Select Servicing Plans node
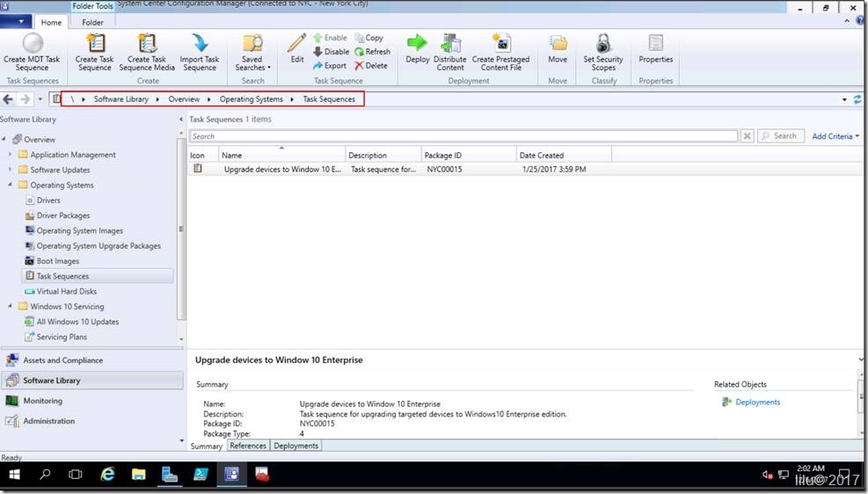868x494 pixels. 56,337
